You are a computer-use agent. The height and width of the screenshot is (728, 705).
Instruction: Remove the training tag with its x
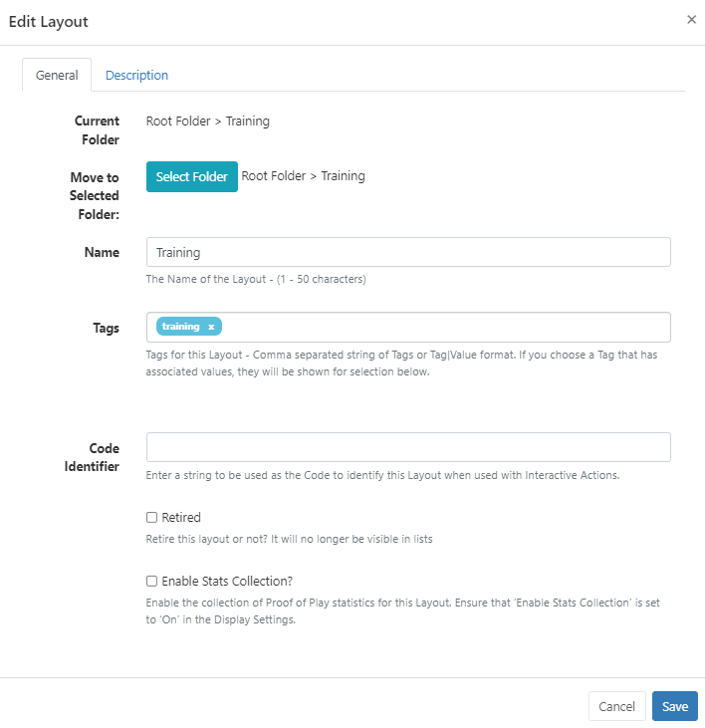[211, 327]
